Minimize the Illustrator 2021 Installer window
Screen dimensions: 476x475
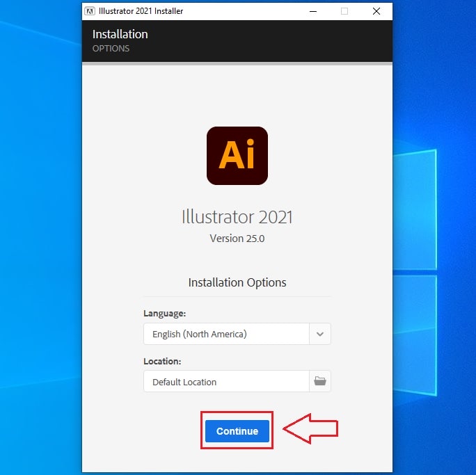point(313,11)
